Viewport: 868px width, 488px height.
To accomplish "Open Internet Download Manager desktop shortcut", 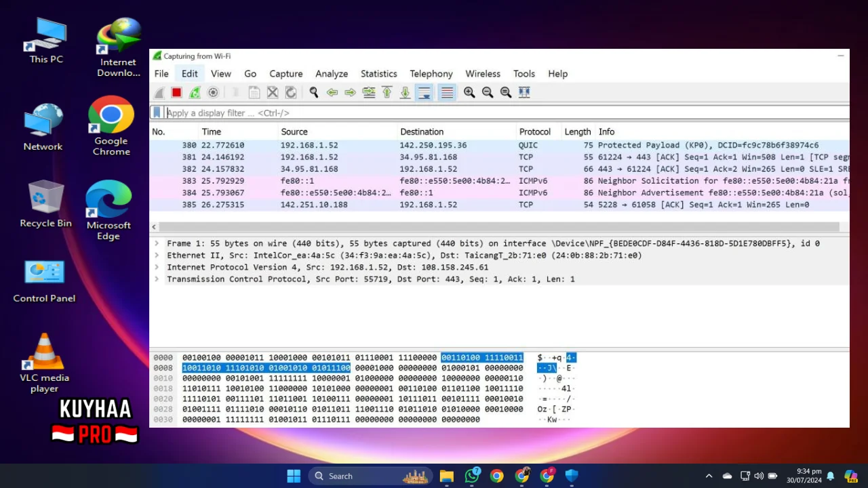I will (x=119, y=47).
